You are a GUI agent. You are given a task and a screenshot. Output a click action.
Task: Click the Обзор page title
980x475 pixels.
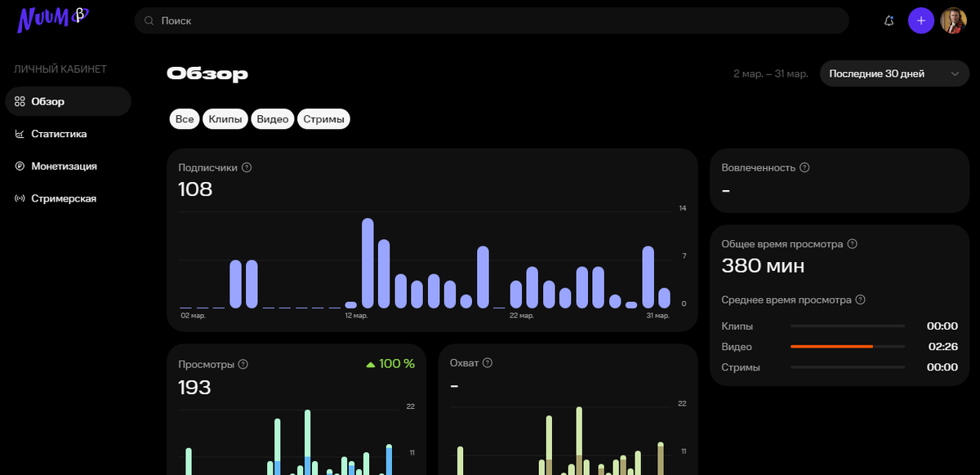tap(207, 74)
